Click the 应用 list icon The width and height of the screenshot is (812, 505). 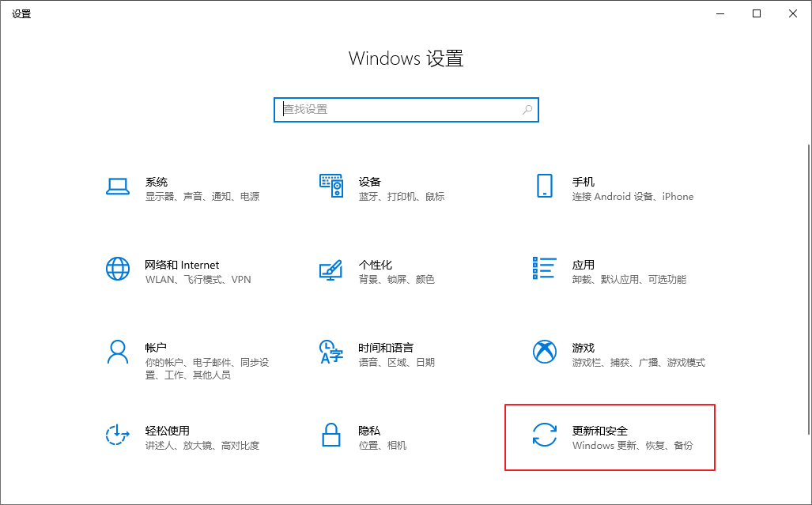pyautogui.click(x=544, y=268)
